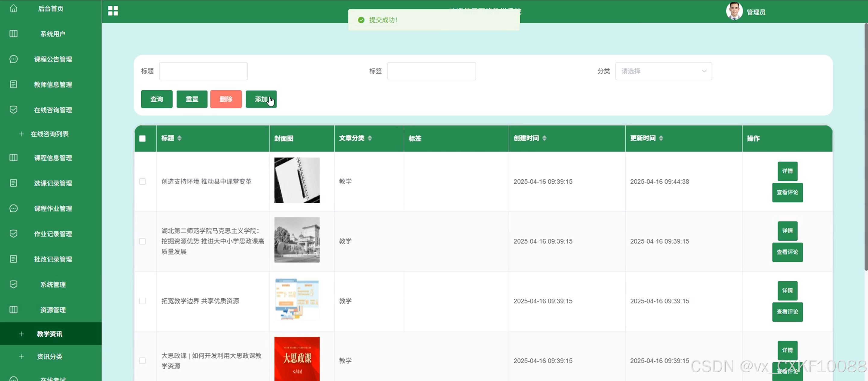Click the 查询 search button
This screenshot has height=381, width=868.
pos(156,99)
